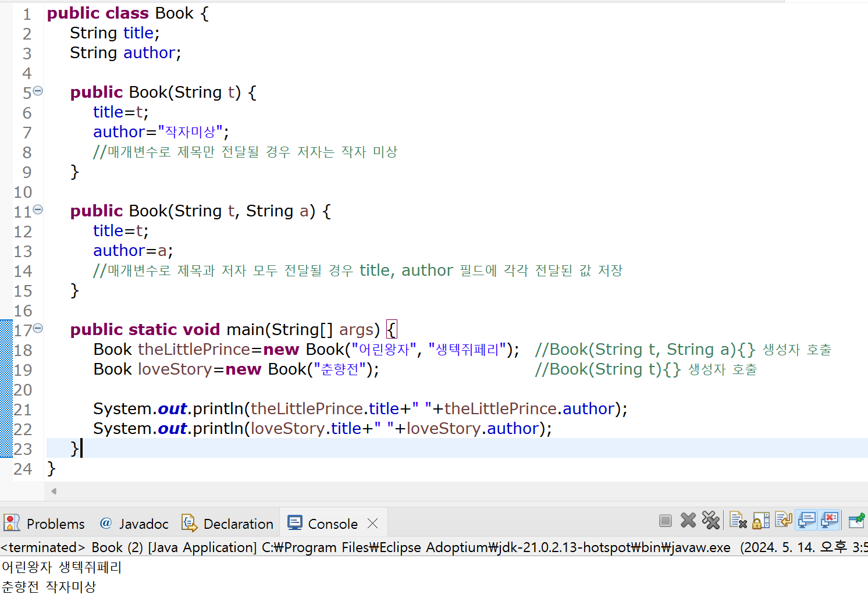Click line number 24 in the gutter
The image size is (868, 605).
click(x=23, y=469)
